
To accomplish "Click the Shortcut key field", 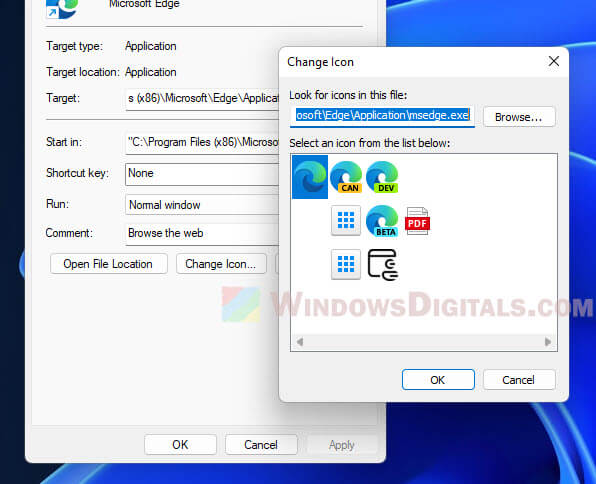I will tap(202, 174).
